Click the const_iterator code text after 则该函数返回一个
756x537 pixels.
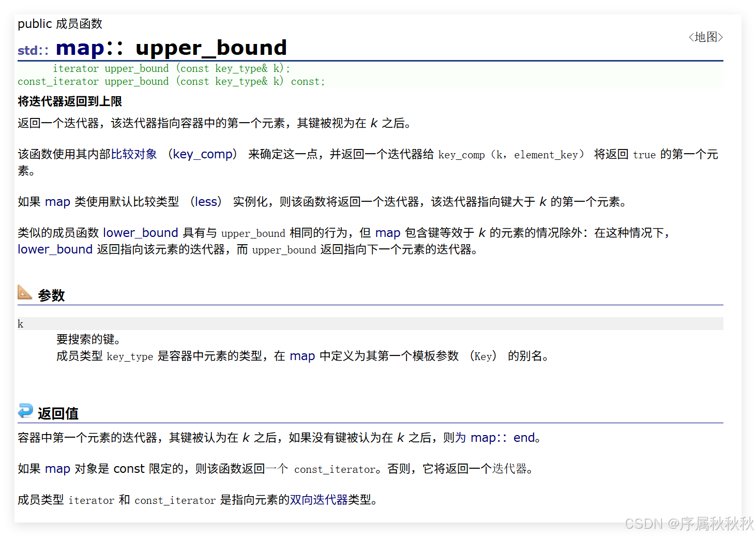coord(335,469)
